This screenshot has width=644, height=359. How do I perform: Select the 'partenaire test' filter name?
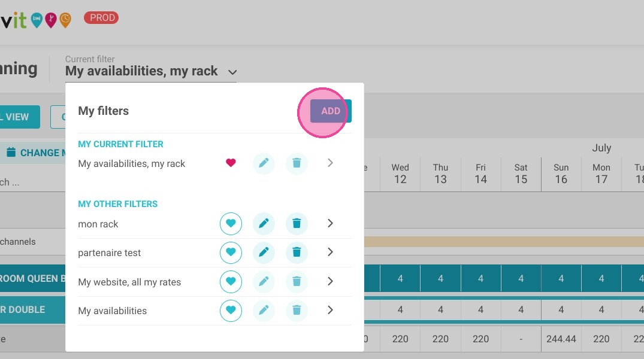[109, 252]
